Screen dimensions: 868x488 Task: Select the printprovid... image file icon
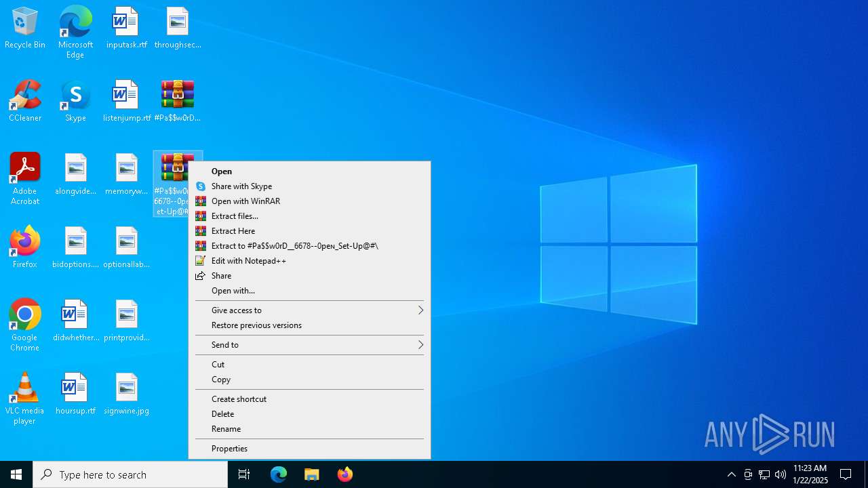[126, 321]
